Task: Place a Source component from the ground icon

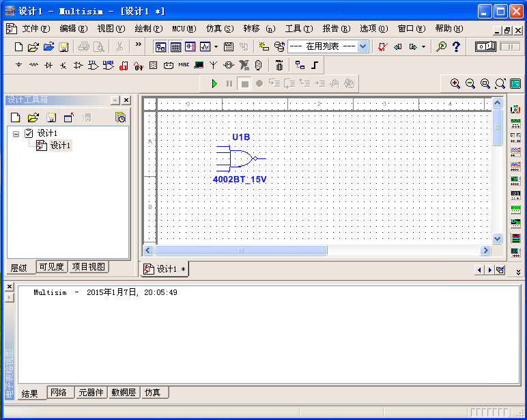Action: (x=19, y=65)
